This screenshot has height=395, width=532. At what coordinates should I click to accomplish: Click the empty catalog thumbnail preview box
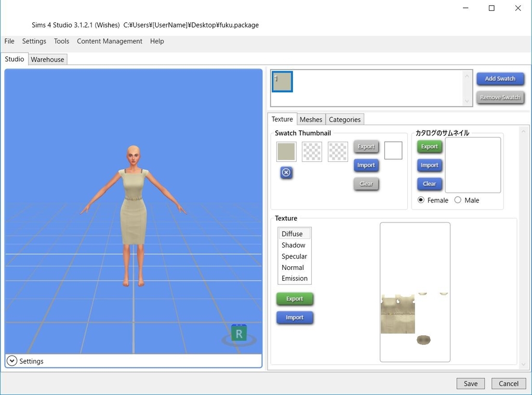click(x=473, y=165)
